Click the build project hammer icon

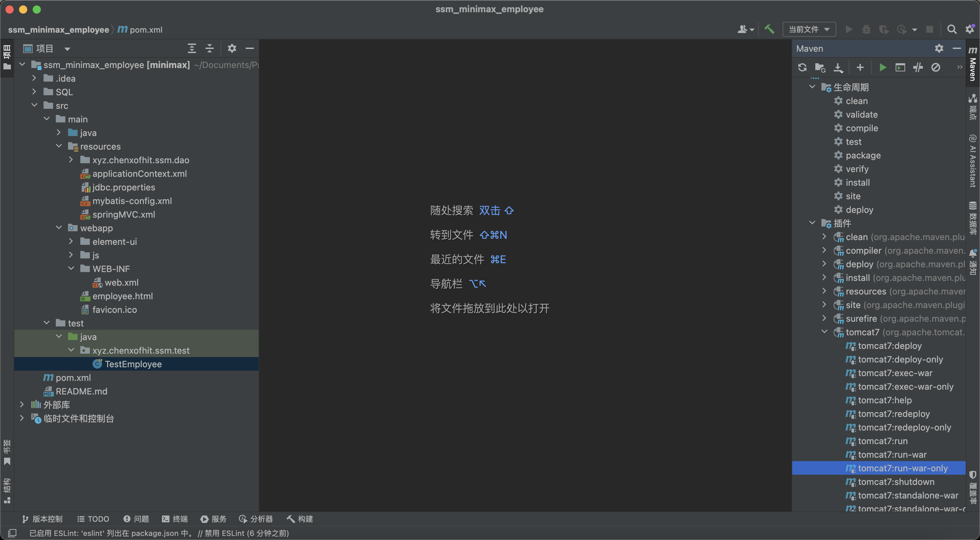point(769,29)
